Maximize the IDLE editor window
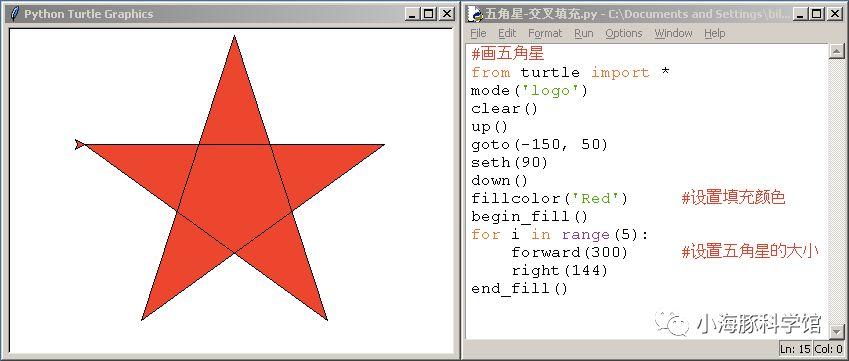 click(817, 14)
